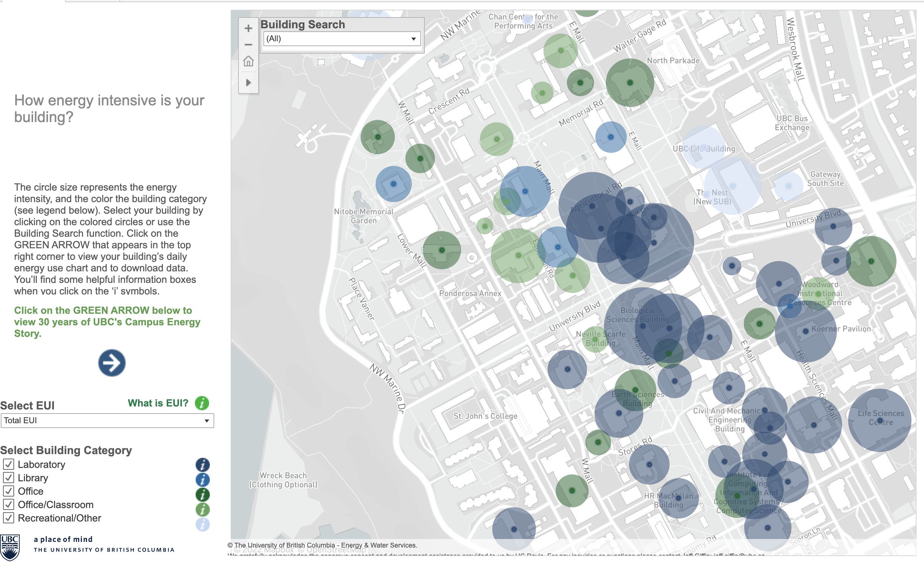
Task: Click the Chan Centre for Performing Arts label
Action: (523, 22)
